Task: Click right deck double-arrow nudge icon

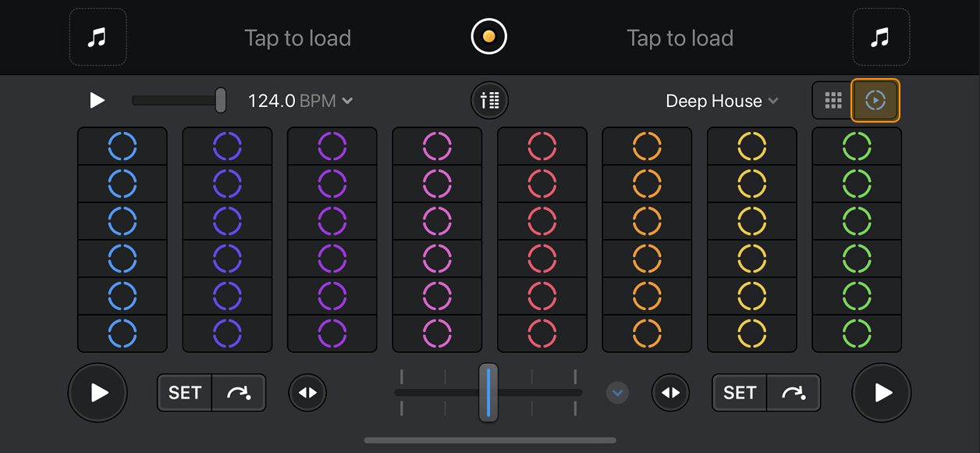Action: coord(671,392)
